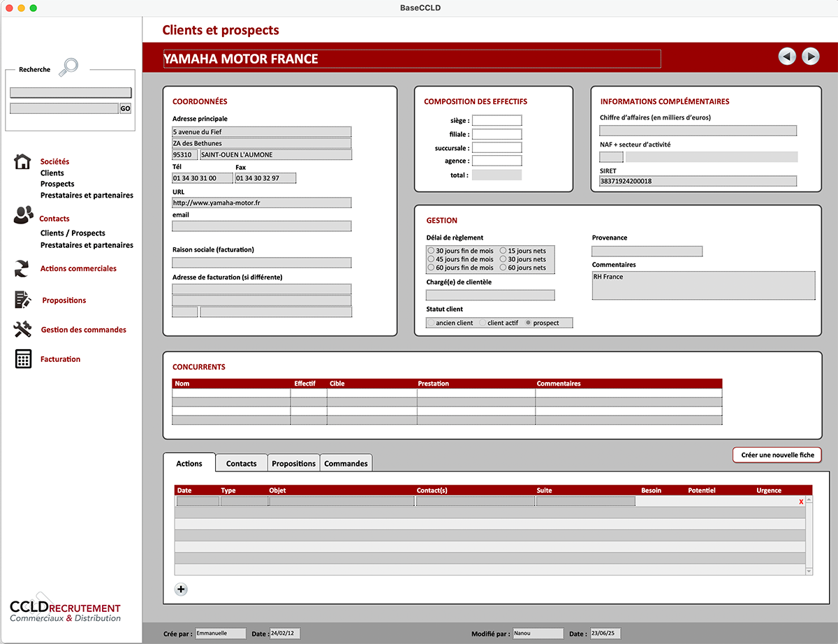Click the people icon beside Contacts
838x644 pixels.
pyautogui.click(x=23, y=215)
